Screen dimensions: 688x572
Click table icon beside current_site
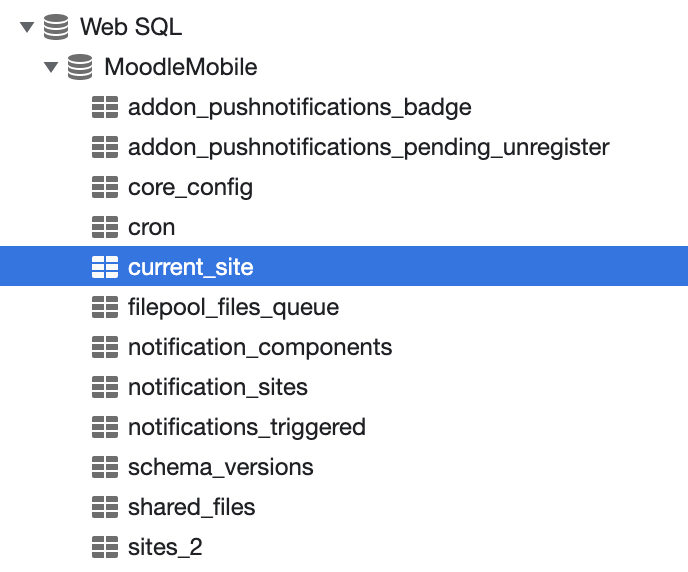[x=105, y=267]
